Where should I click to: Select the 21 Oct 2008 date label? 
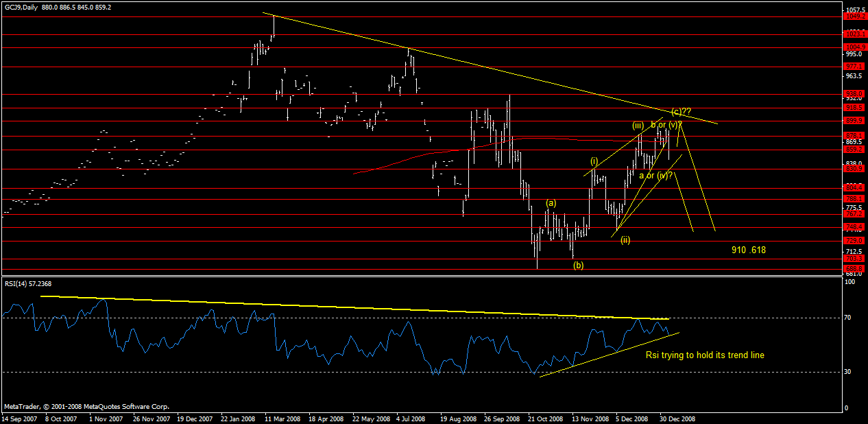(546, 417)
